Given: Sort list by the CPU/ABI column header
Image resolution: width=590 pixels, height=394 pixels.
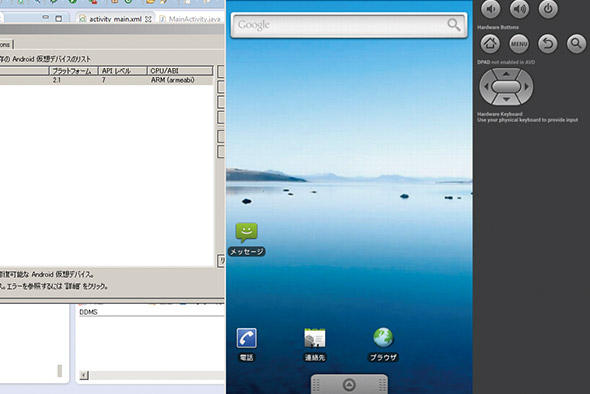Looking at the screenshot, I should (180, 71).
